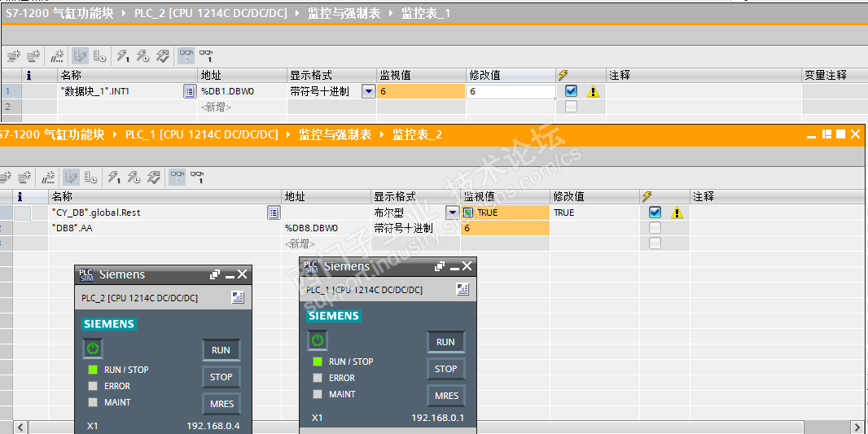This screenshot has width=868, height=434.
Task: Click monitored value TRUE of "CY_DB".global.Rest
Action: [505, 213]
